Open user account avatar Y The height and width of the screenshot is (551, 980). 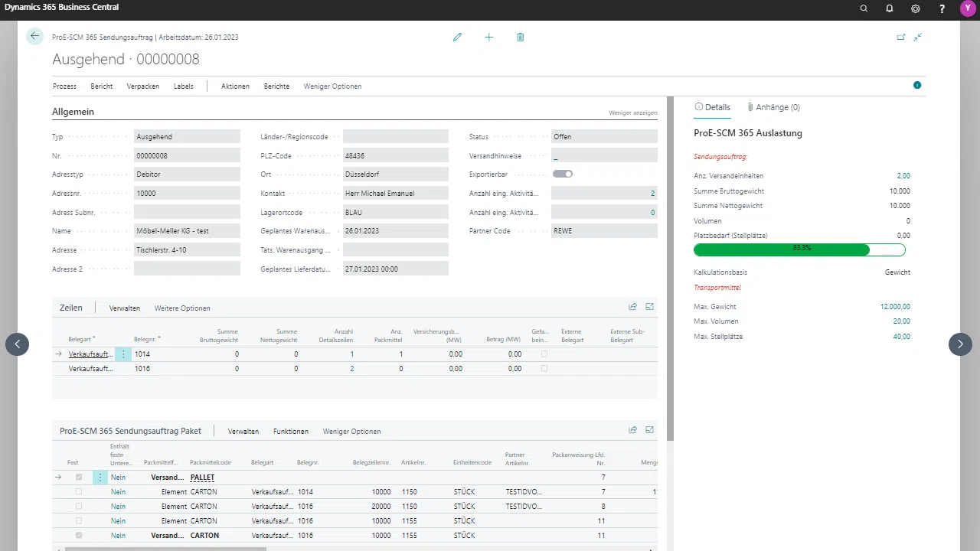click(x=968, y=9)
